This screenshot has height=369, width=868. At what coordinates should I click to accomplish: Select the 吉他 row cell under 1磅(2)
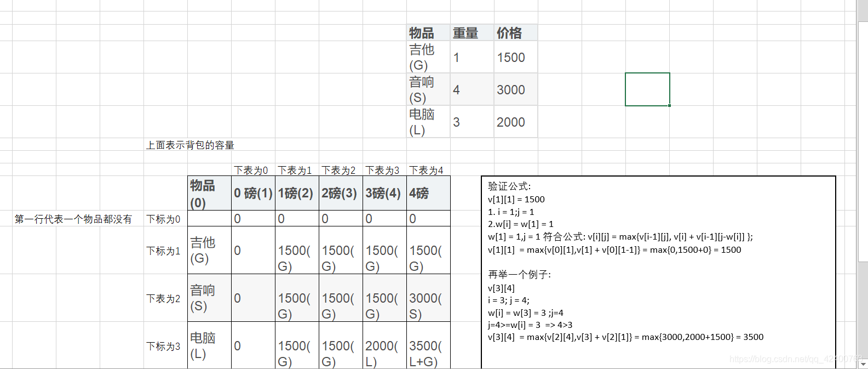tap(297, 251)
